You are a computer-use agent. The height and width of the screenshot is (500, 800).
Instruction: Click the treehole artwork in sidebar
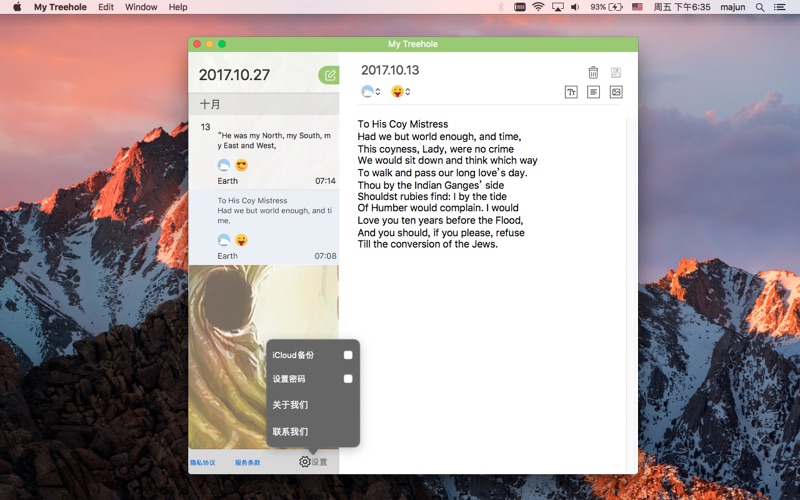pyautogui.click(x=264, y=357)
